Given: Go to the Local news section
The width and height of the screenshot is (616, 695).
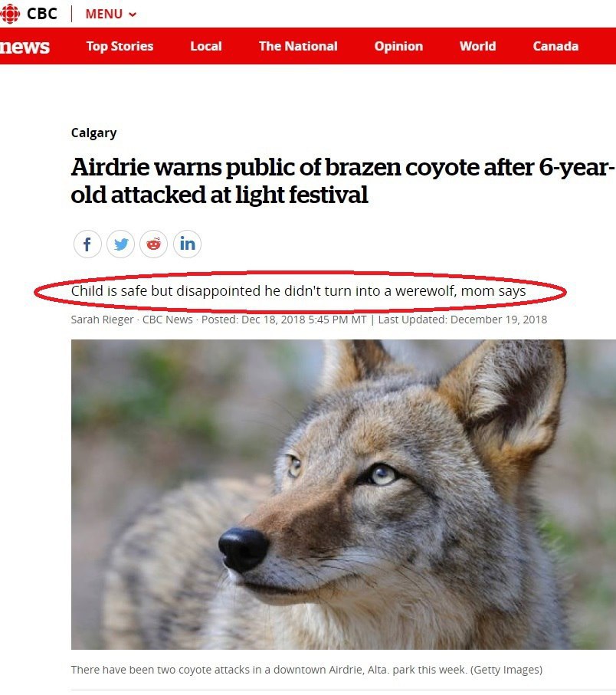Looking at the screenshot, I should tap(206, 46).
